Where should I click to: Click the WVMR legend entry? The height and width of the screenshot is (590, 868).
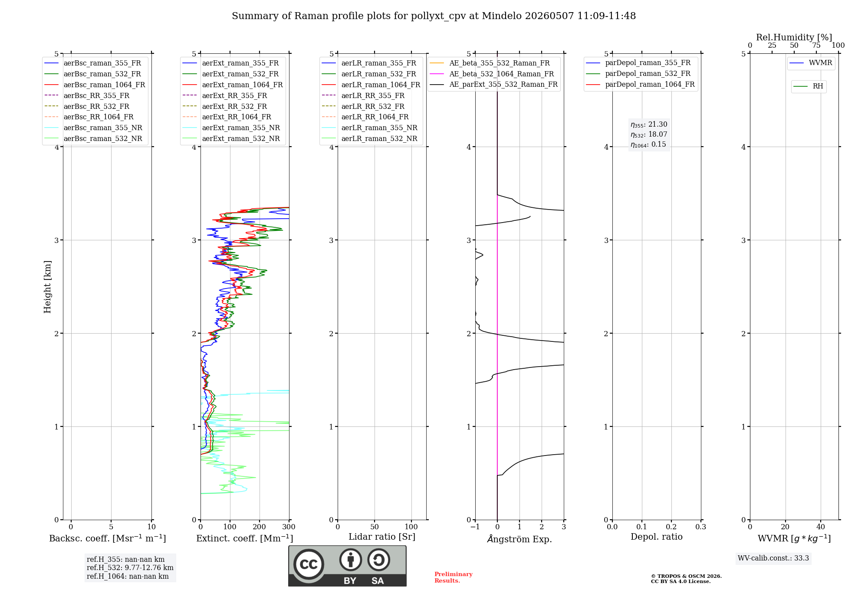(811, 63)
